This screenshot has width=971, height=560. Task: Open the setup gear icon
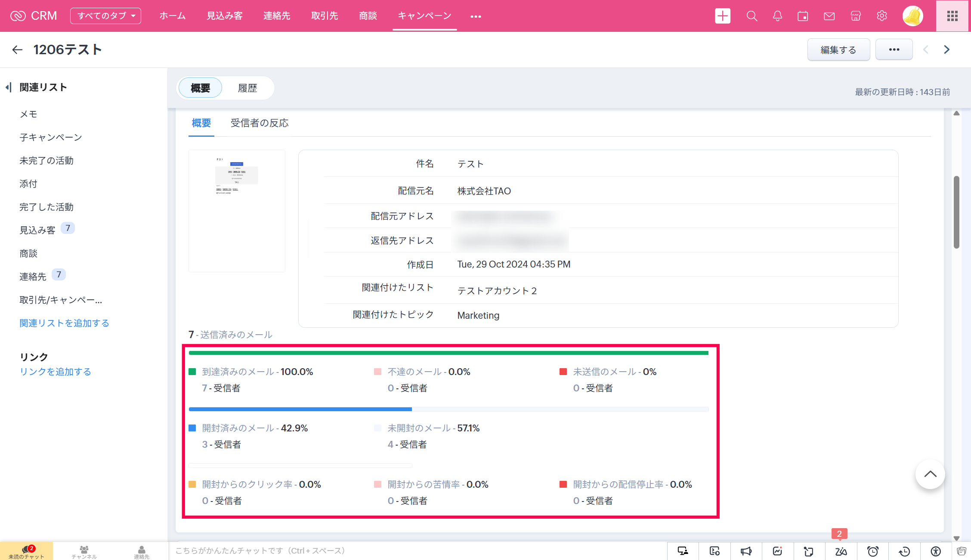pyautogui.click(x=881, y=16)
